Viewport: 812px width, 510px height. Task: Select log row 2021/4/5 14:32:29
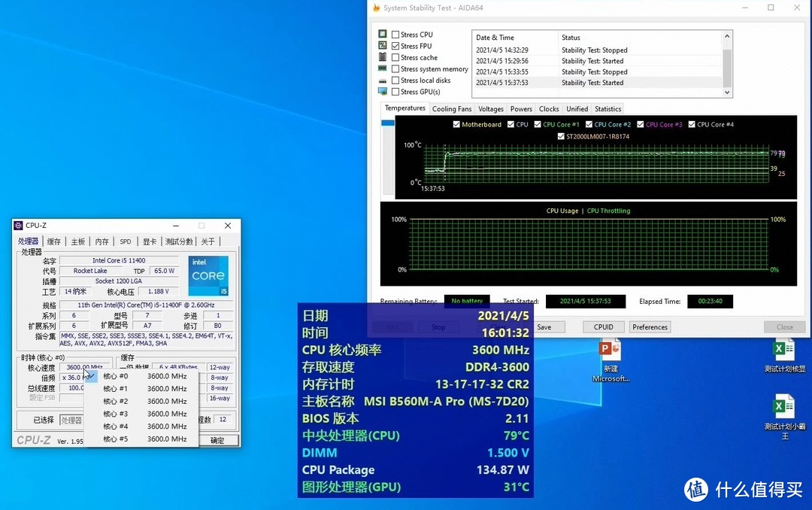[597, 50]
